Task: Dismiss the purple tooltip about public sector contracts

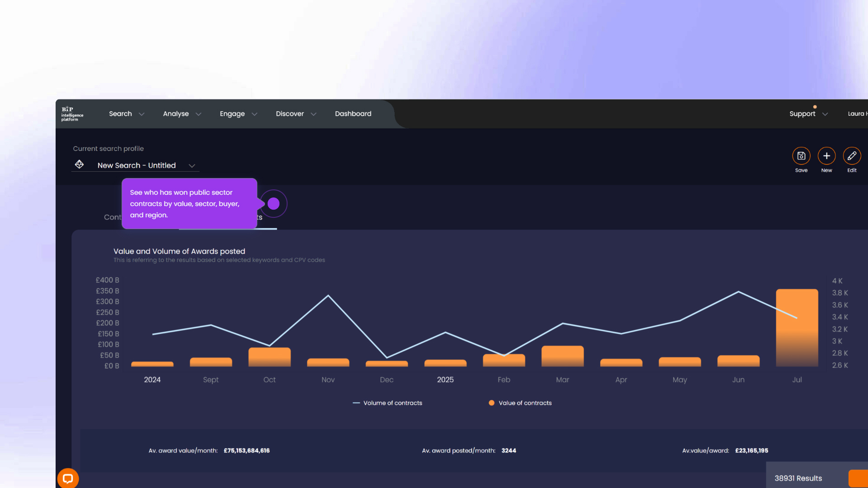Action: [189, 204]
